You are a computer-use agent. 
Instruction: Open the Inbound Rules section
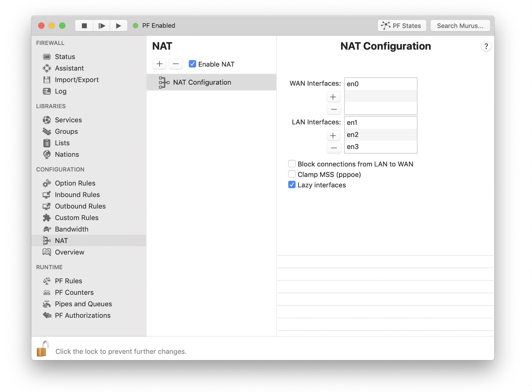[89, 195]
